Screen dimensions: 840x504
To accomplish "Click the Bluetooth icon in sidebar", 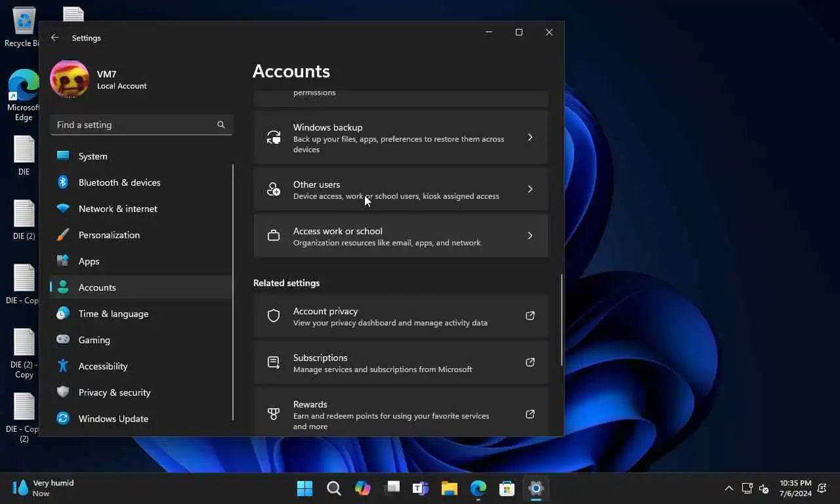I will (63, 182).
